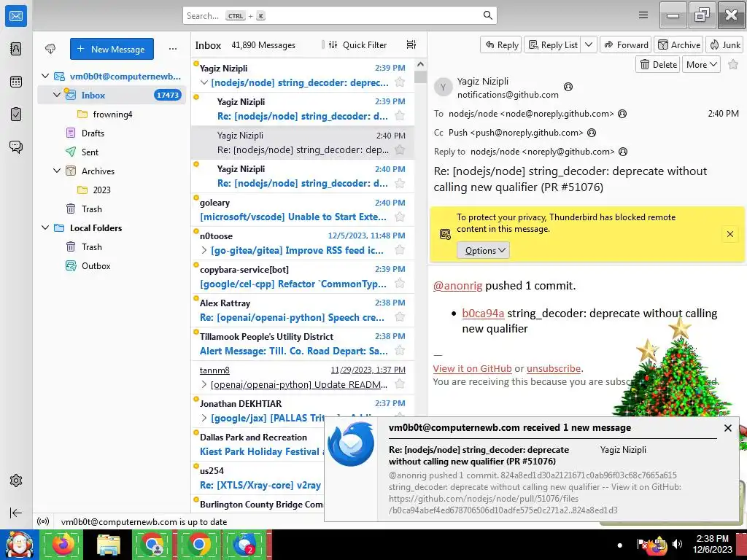Open the Calendar space
This screenshot has height=560, width=747.
pos(16,82)
